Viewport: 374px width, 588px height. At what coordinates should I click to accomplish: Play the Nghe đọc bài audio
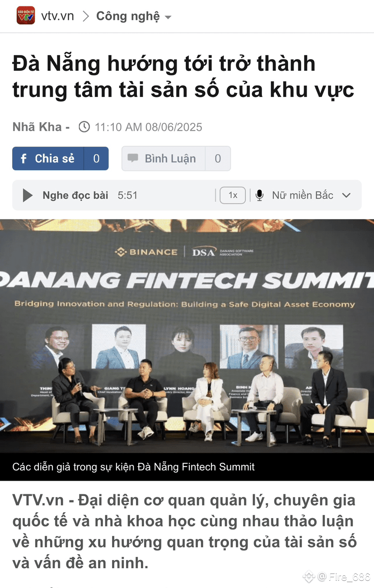click(x=28, y=195)
